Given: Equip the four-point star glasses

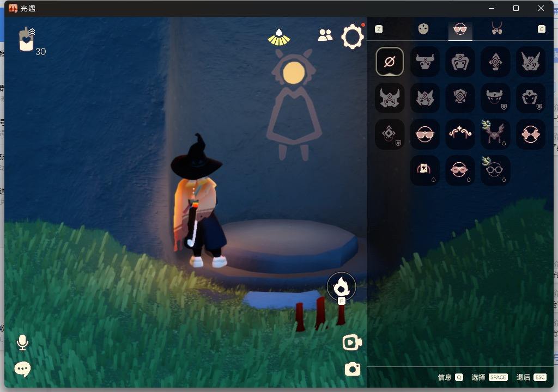Looking at the screenshot, I should pos(530,134).
